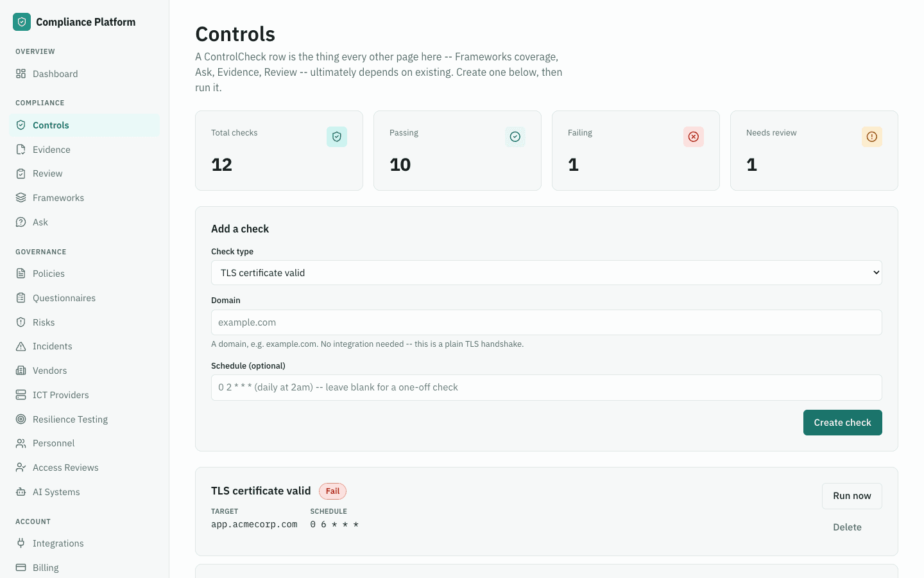This screenshot has height=578, width=924.
Task: Click the Integrations plug icon in the sidebar
Action: pos(21,543)
